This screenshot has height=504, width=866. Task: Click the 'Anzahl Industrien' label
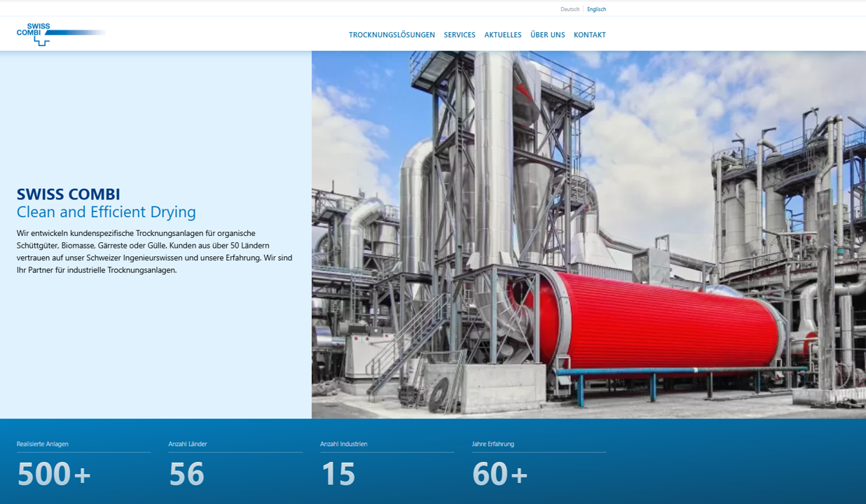pyautogui.click(x=343, y=444)
